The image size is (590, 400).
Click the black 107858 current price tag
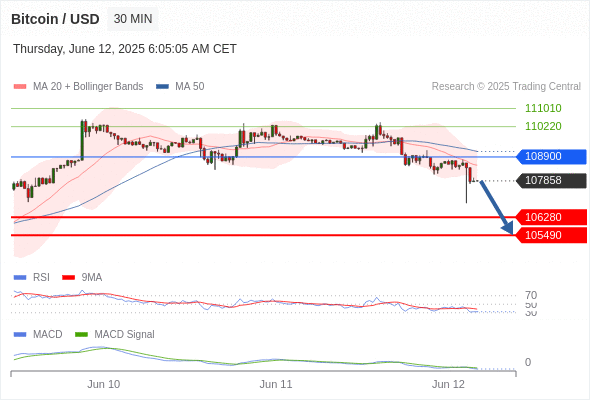coord(551,180)
